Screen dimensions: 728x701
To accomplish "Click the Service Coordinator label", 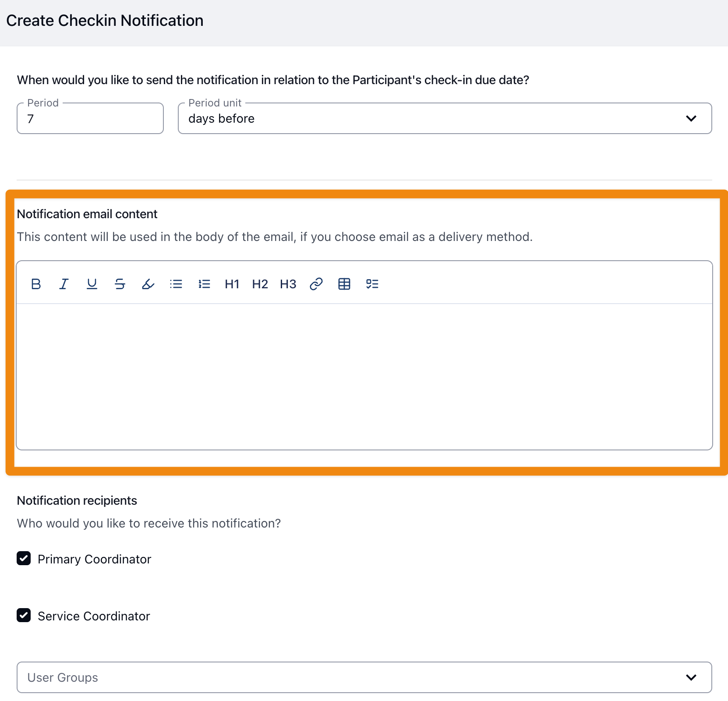I will (x=94, y=616).
